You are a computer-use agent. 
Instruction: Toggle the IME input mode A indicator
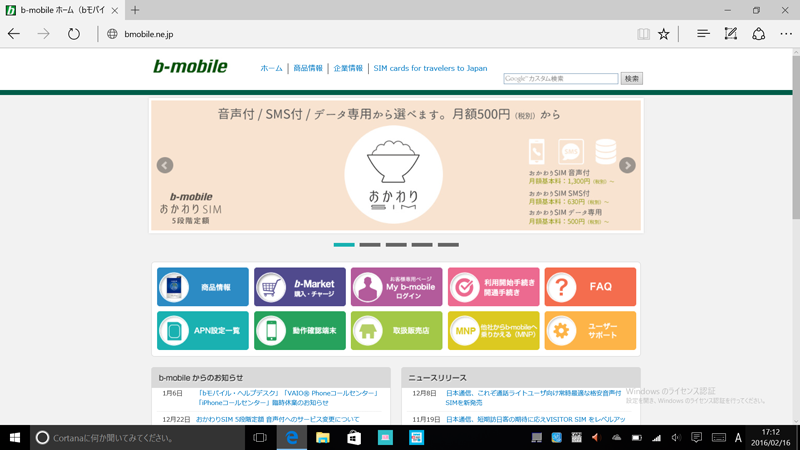click(x=738, y=438)
